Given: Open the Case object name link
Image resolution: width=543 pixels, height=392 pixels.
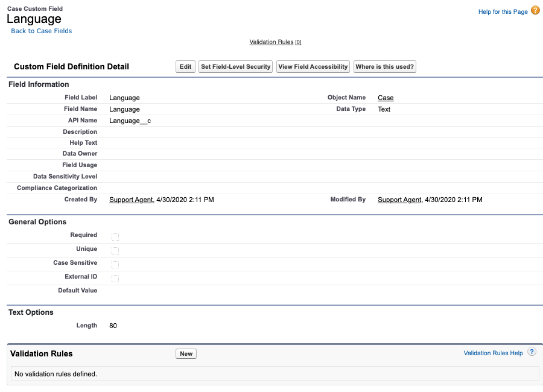Looking at the screenshot, I should [x=386, y=98].
